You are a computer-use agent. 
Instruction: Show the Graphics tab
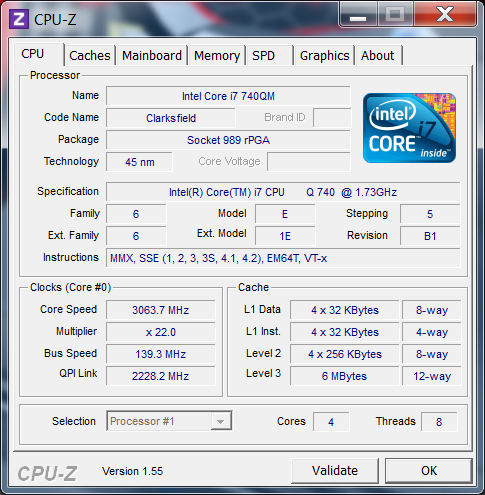(x=324, y=55)
